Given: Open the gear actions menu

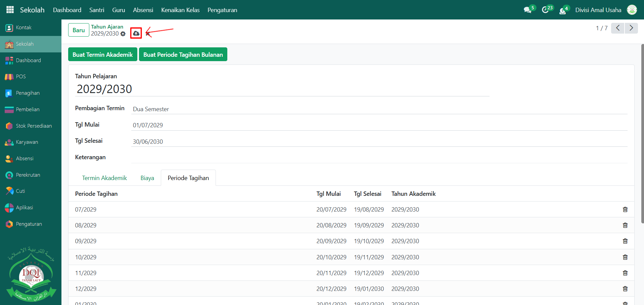Looking at the screenshot, I should (123, 34).
